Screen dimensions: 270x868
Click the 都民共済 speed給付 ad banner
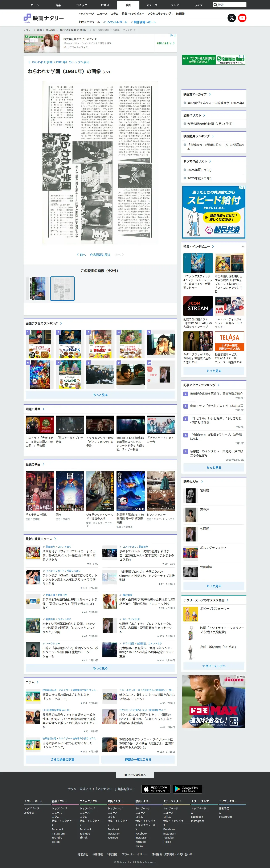click(214, 212)
